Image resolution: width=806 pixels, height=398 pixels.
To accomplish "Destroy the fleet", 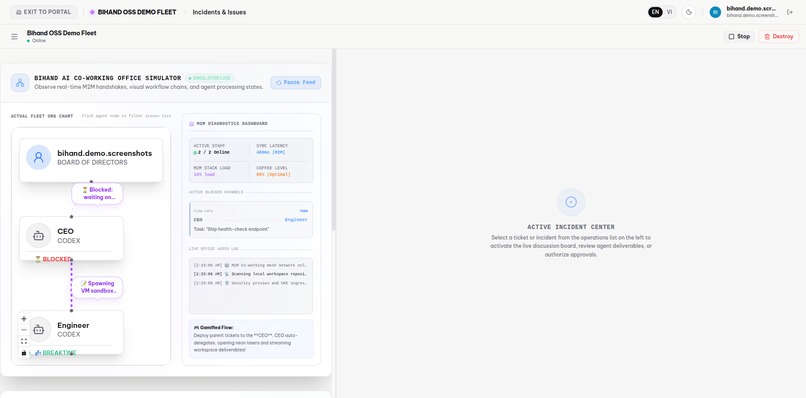I will coord(778,37).
